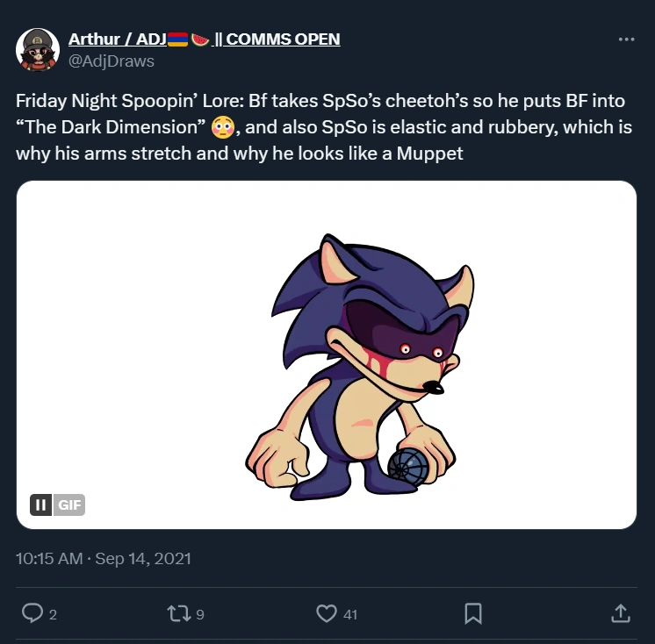Open the AdjDraws profile avatar
Image resolution: width=655 pixels, height=644 pixels.
click(x=37, y=49)
